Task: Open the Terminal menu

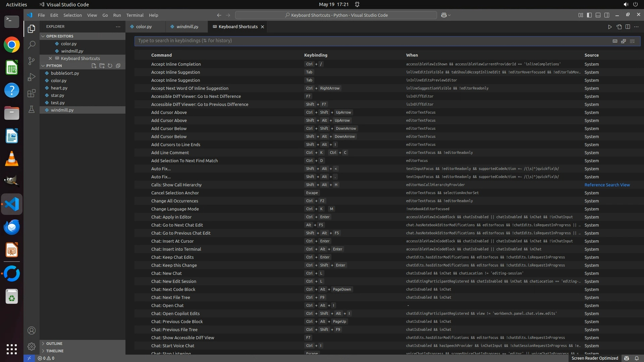Action: [135, 15]
